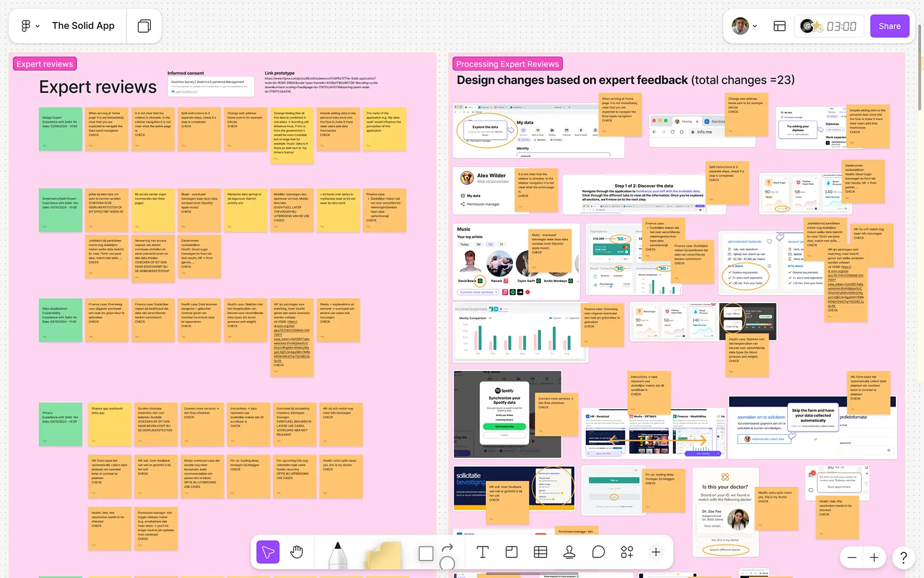Toggle the layout view icon
The width and height of the screenshot is (924, 578).
[780, 26]
